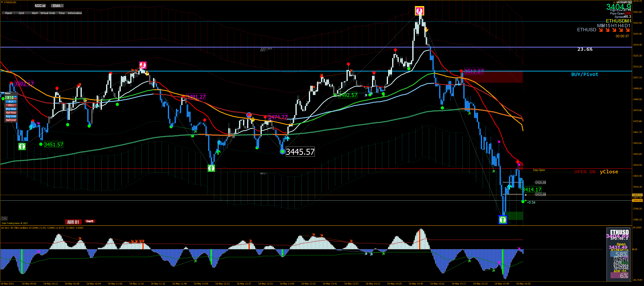This screenshot has height=286, width=644.
Task: Toggle the ON switch at bottom left
Action: (x=4, y=218)
